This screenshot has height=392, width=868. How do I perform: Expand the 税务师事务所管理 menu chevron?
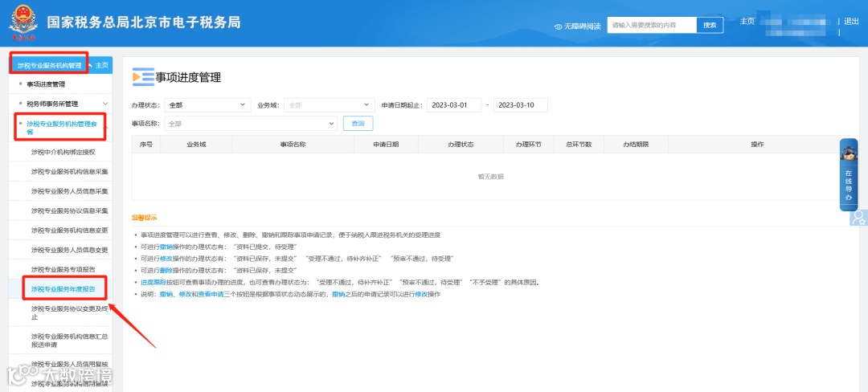tap(105, 104)
